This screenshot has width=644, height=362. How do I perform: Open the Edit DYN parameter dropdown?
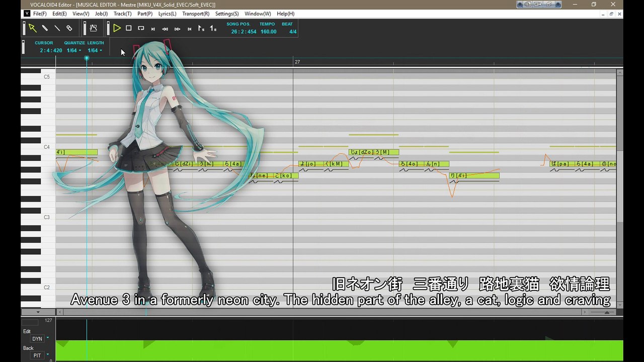pyautogui.click(x=48, y=338)
